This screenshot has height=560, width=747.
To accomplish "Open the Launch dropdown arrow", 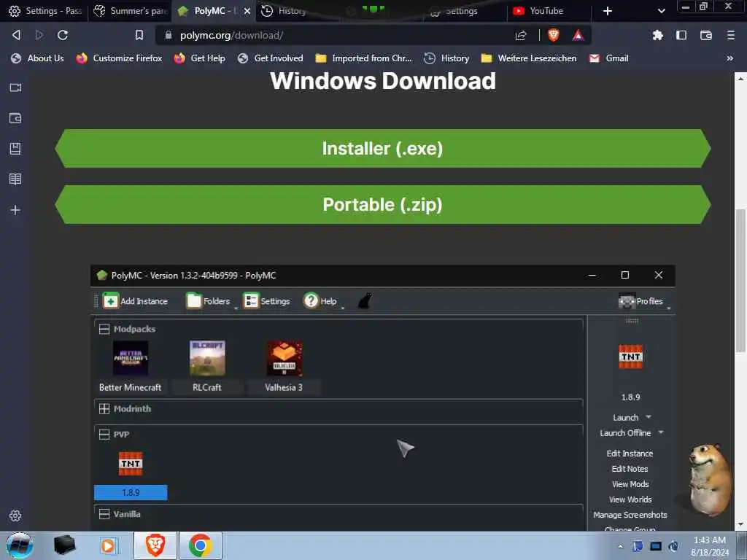I will coord(649,417).
